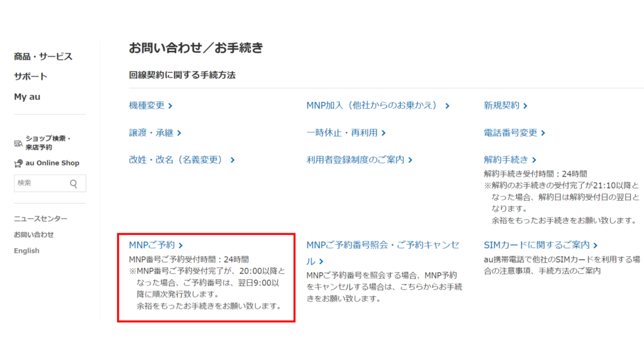
Task: Type in the 検索 search field
Action: click(x=41, y=184)
